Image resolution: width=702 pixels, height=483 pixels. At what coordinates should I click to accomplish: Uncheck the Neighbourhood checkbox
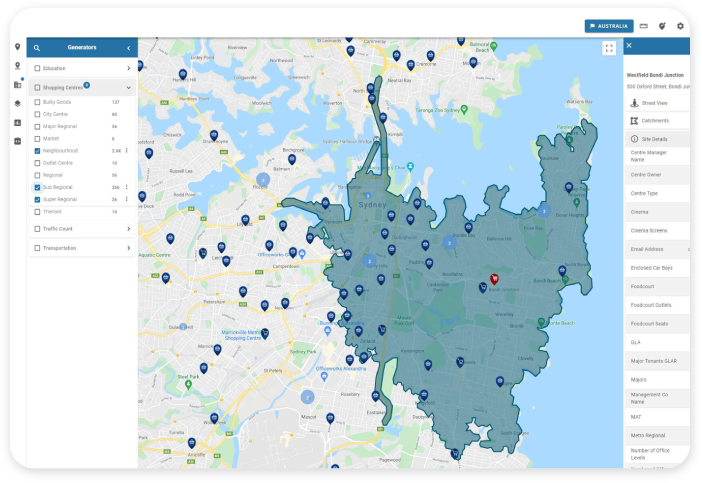(38, 151)
